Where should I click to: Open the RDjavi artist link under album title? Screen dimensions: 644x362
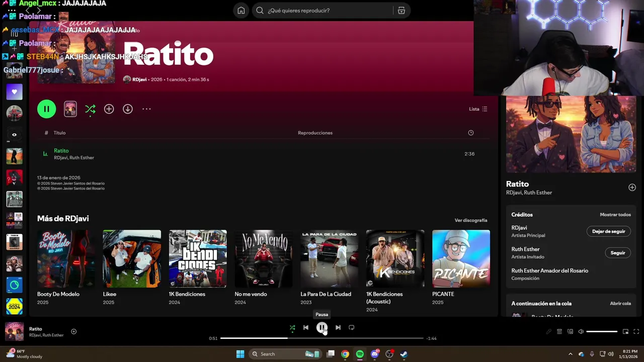click(139, 79)
